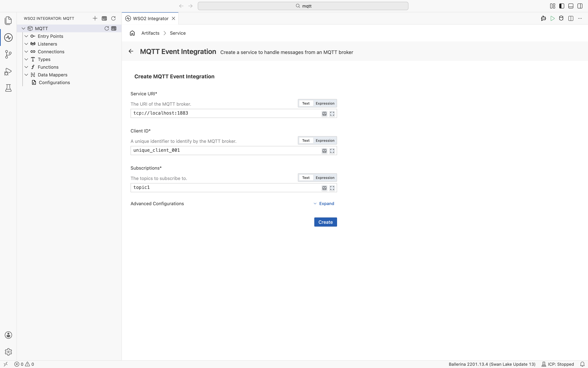Open the chat assistant icon in editor toolbar
Viewport: 588px width, 368px height.
pyautogui.click(x=544, y=19)
